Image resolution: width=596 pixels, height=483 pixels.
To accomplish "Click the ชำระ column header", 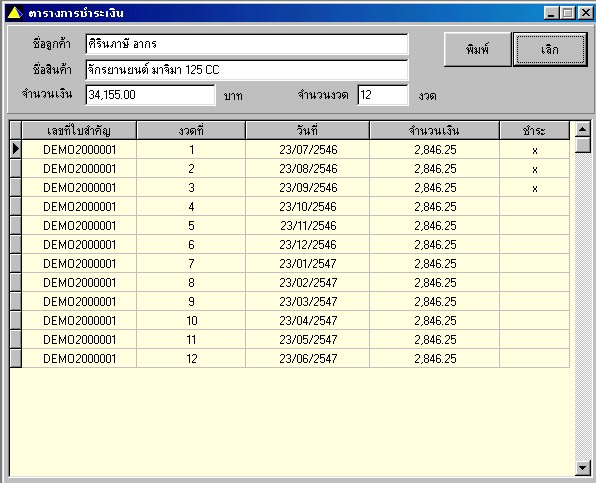I will click(x=534, y=131).
